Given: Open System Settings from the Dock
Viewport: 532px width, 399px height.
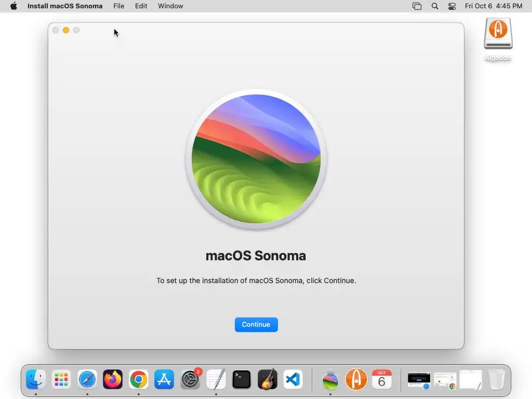Looking at the screenshot, I should 190,379.
